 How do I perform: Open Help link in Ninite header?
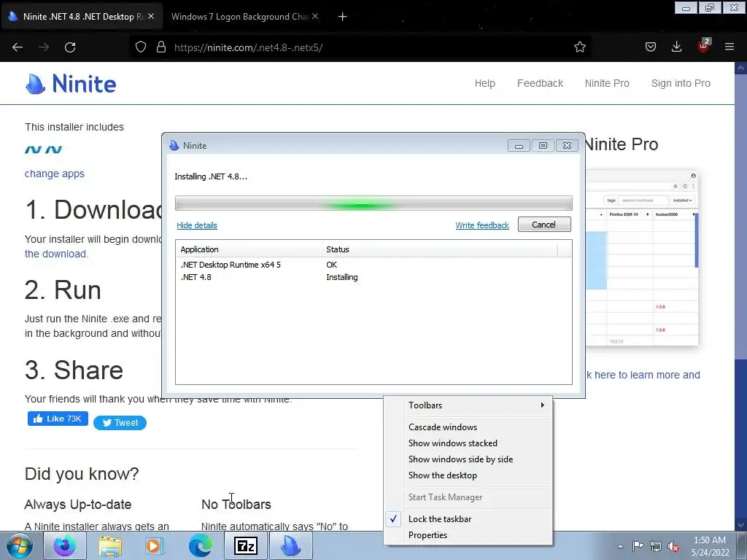[x=484, y=83]
